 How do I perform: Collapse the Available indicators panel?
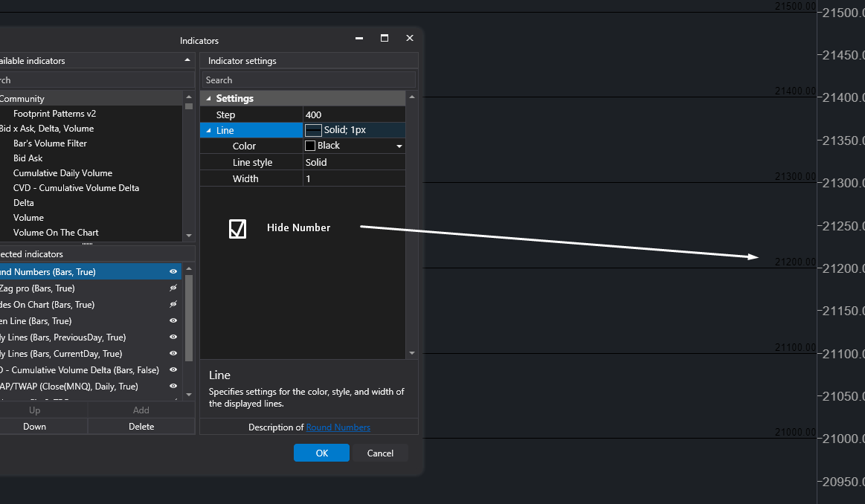coord(187,60)
